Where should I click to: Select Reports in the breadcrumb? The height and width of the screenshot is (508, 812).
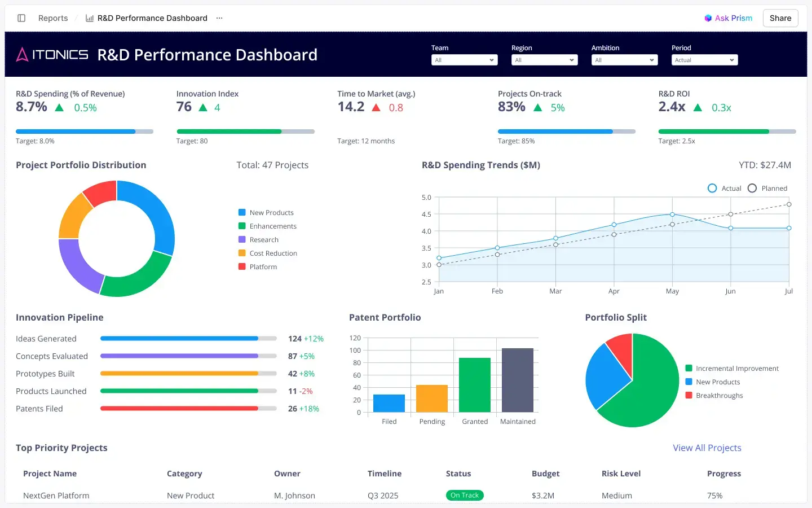tap(53, 17)
